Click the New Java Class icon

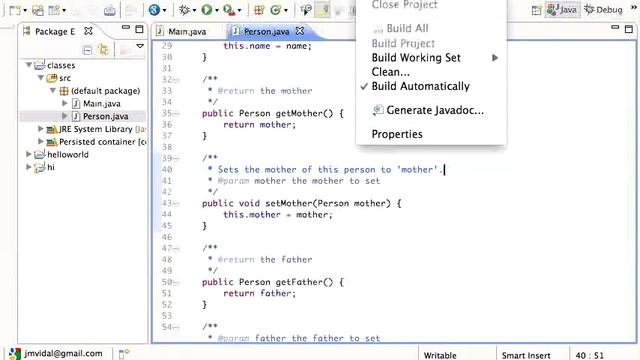(276, 9)
